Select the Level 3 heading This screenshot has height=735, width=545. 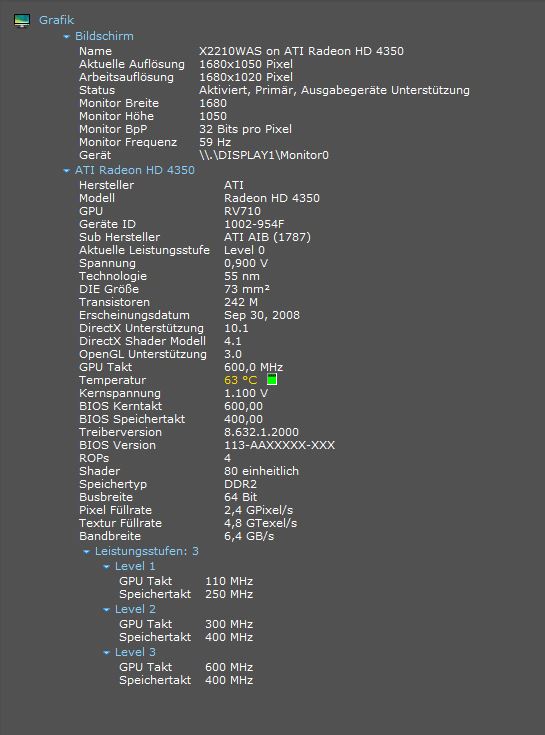135,652
